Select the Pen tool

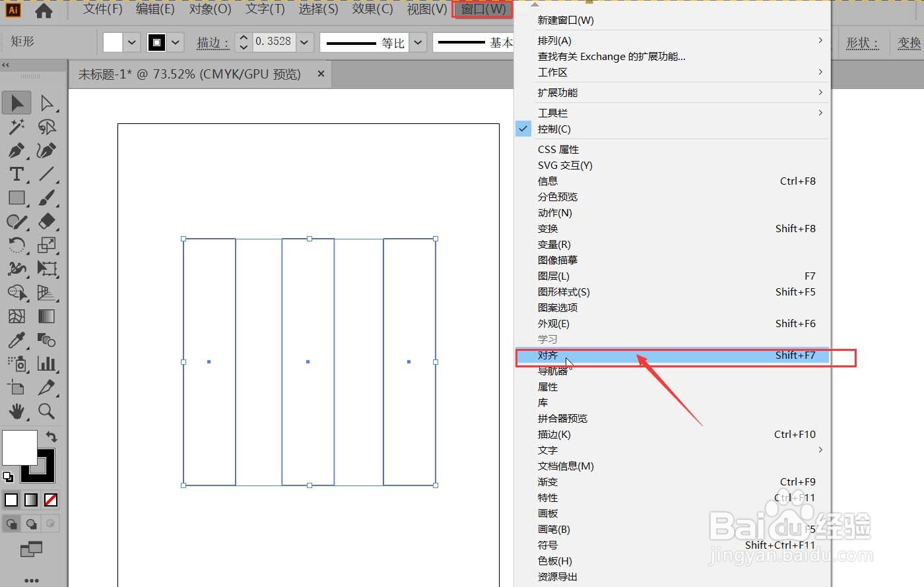pos(16,150)
